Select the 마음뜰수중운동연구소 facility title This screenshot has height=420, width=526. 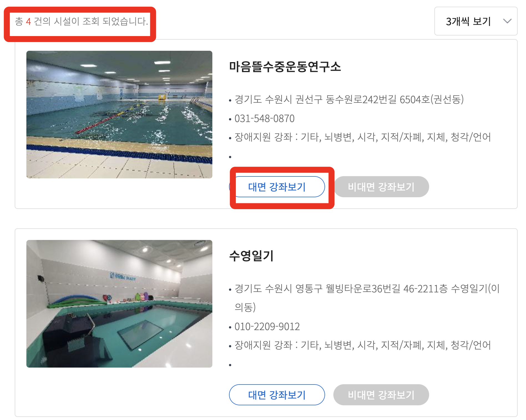285,67
